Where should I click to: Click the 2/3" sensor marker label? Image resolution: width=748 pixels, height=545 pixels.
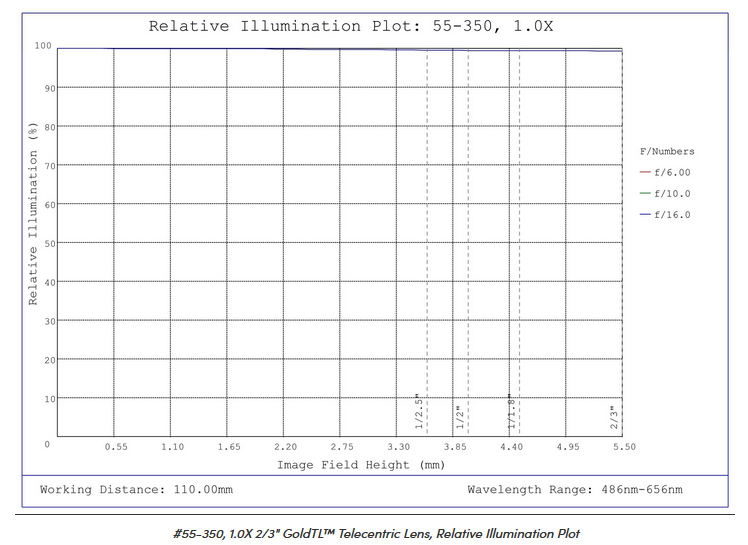[x=614, y=416]
